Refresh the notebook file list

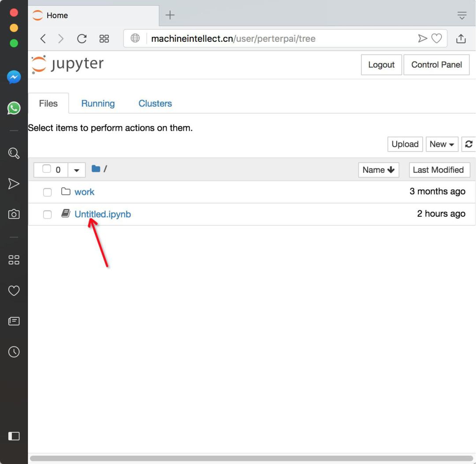[x=469, y=144]
